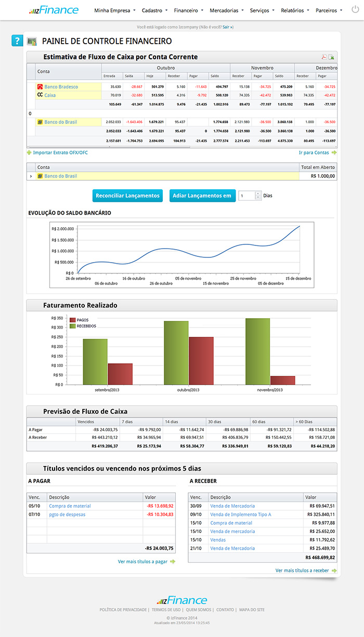Image resolution: width=364 pixels, height=637 pixels.
Task: Click the green plus import icon
Action: coord(29,152)
